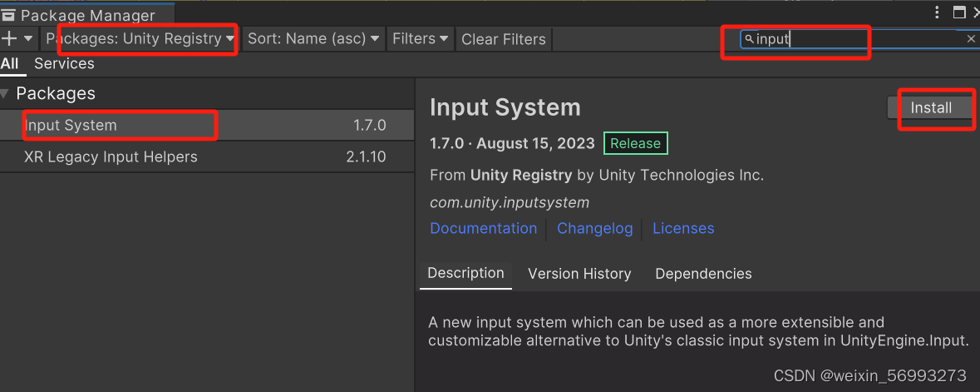Viewport: 980px width, 392px height.
Task: Click the search magnifier icon
Action: click(x=749, y=39)
